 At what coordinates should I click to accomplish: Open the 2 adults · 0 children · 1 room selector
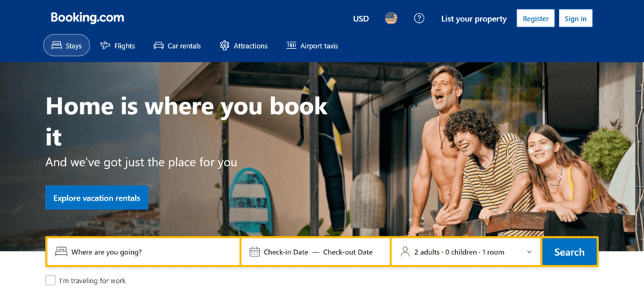466,251
